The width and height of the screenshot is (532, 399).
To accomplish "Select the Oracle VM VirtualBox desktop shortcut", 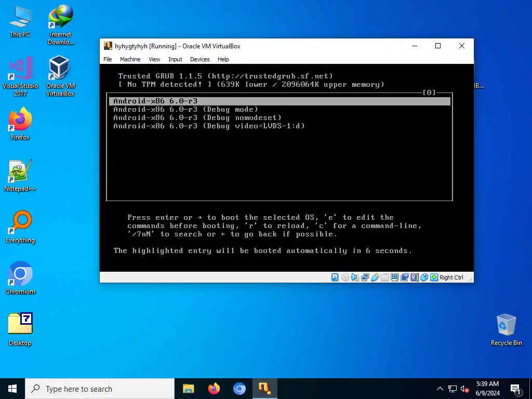I will pos(60,76).
